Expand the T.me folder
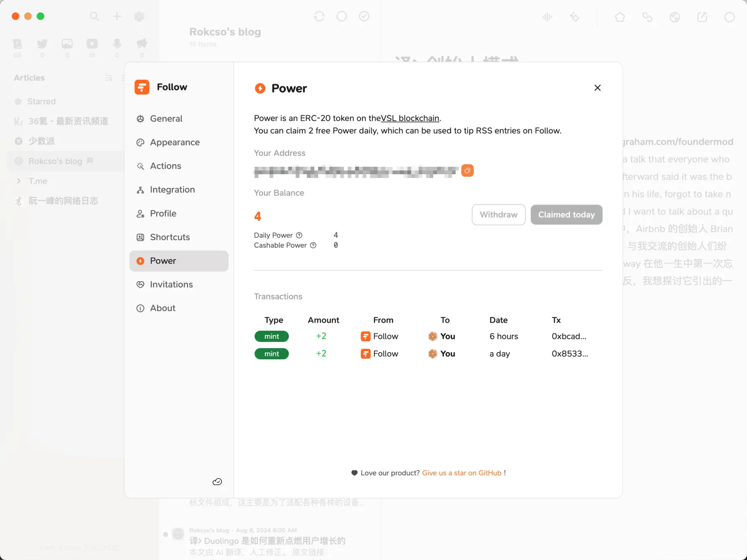This screenshot has width=747, height=560. coord(18,181)
